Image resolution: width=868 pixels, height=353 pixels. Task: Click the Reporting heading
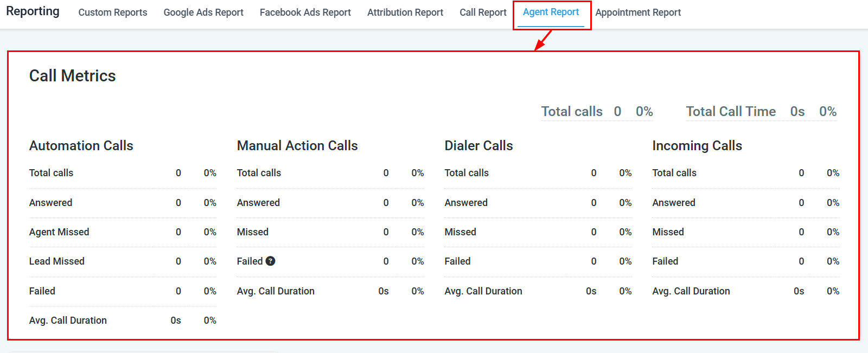tap(33, 11)
